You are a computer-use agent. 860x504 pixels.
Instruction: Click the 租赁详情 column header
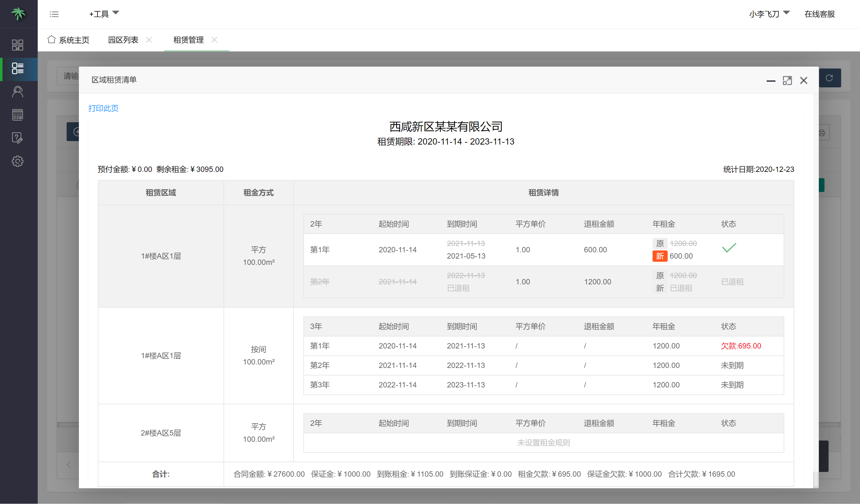(543, 192)
